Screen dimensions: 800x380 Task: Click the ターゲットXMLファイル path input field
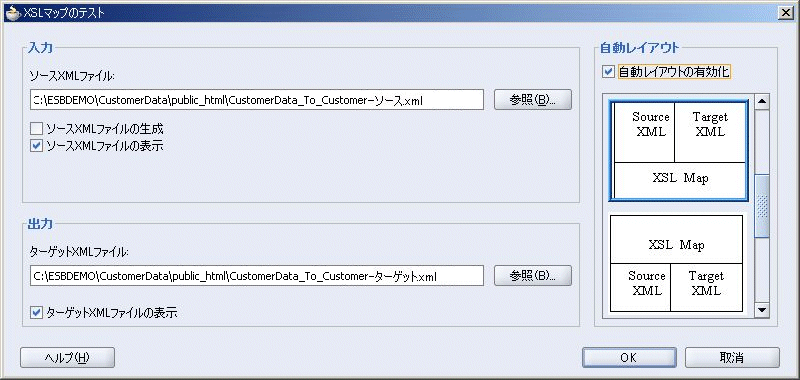[x=257, y=276]
